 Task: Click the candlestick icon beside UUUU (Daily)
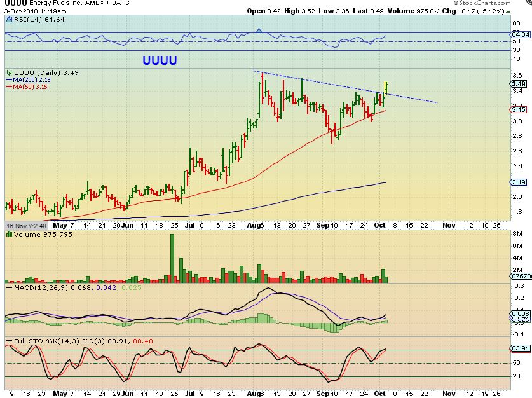pyautogui.click(x=10, y=72)
